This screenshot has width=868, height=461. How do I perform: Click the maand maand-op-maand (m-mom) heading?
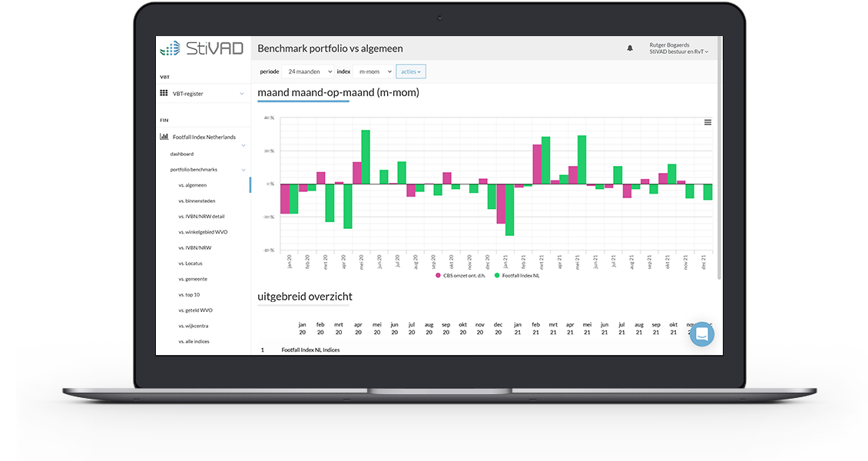point(338,92)
